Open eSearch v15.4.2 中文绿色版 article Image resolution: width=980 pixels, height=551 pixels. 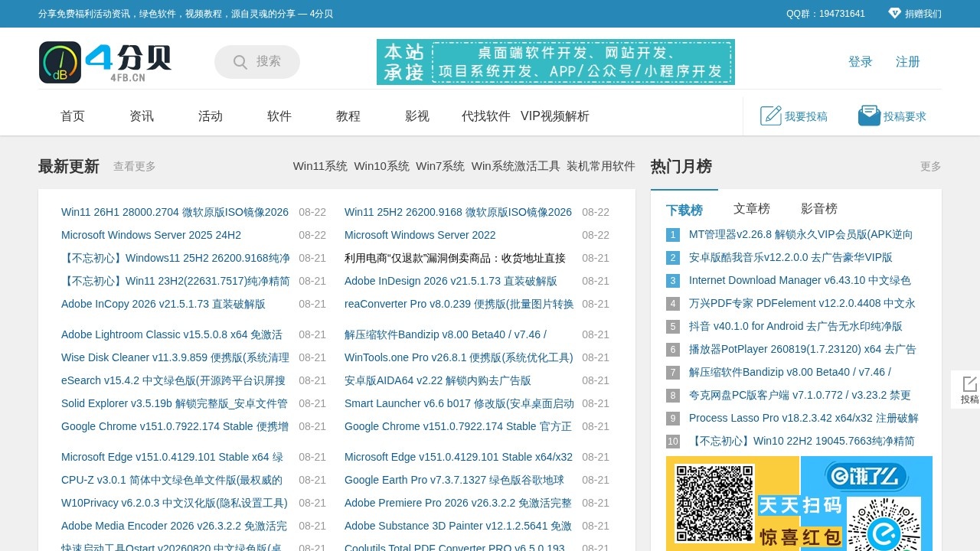tap(173, 380)
